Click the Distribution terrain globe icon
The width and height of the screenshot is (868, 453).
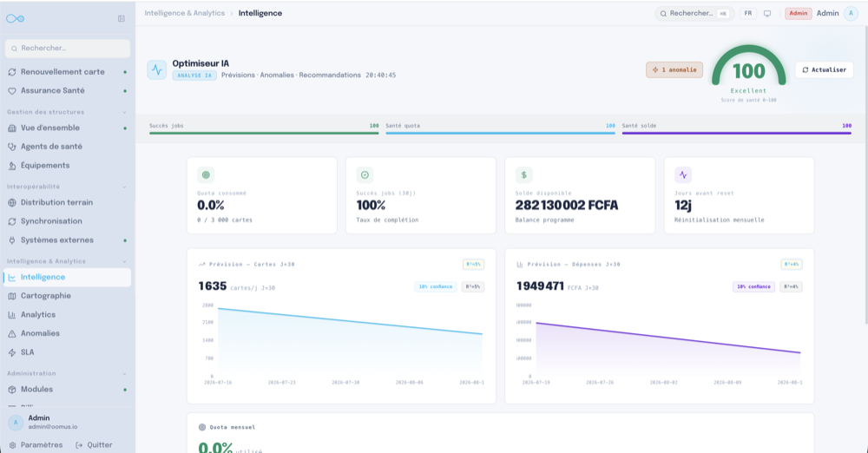(12, 203)
